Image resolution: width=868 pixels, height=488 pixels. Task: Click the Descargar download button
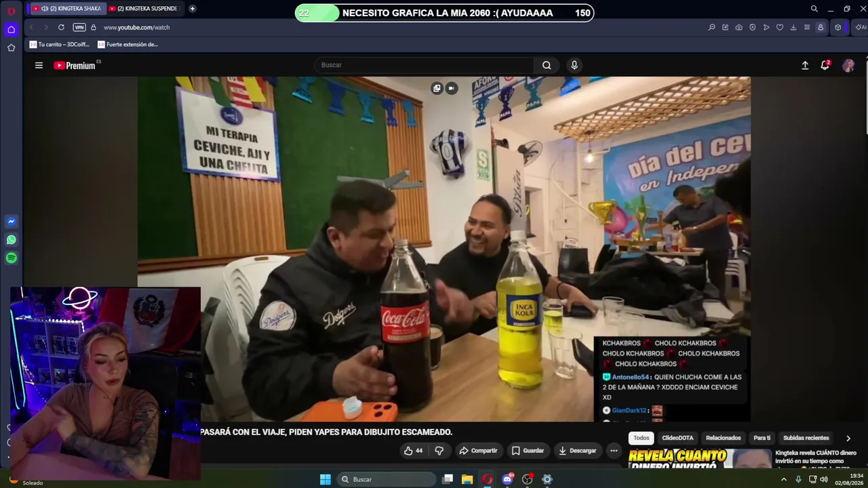coord(577,451)
